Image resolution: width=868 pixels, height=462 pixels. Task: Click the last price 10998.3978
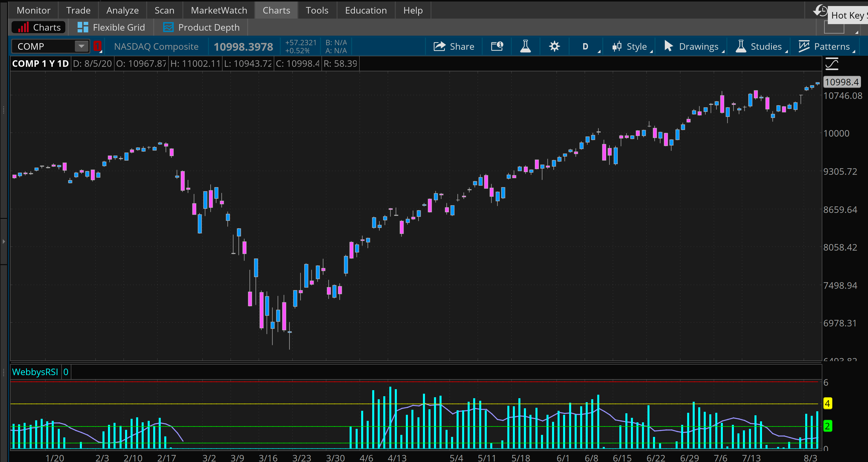tap(243, 46)
